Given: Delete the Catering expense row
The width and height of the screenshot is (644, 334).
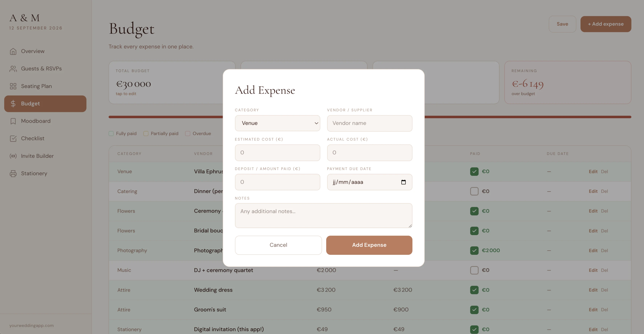Looking at the screenshot, I should point(604,191).
